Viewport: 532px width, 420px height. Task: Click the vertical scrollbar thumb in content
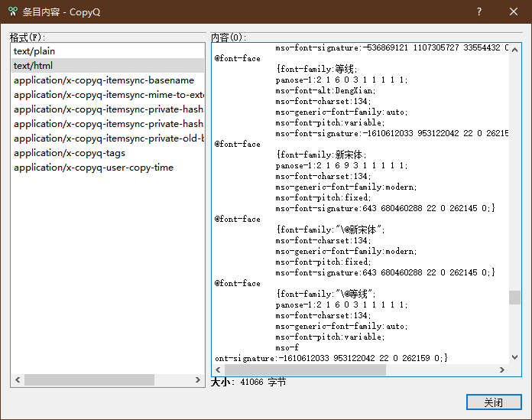(x=515, y=298)
